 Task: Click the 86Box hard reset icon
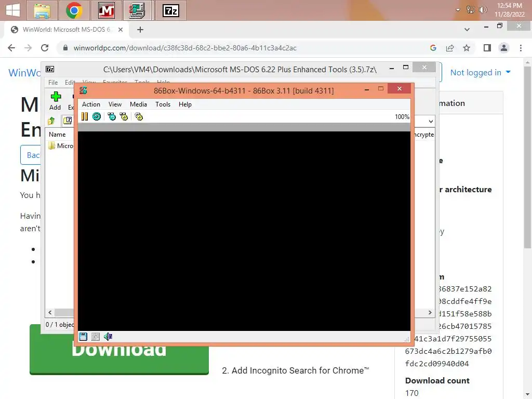click(97, 117)
